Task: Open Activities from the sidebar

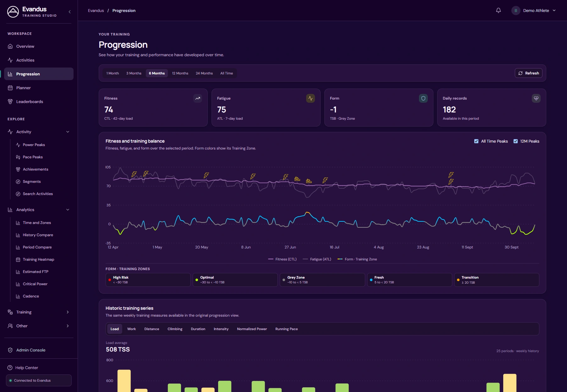Action: pyautogui.click(x=39, y=60)
